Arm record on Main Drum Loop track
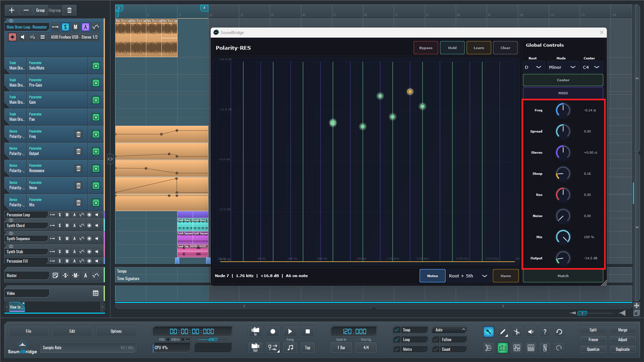Viewport: 644px width, 362px height. 12,37
